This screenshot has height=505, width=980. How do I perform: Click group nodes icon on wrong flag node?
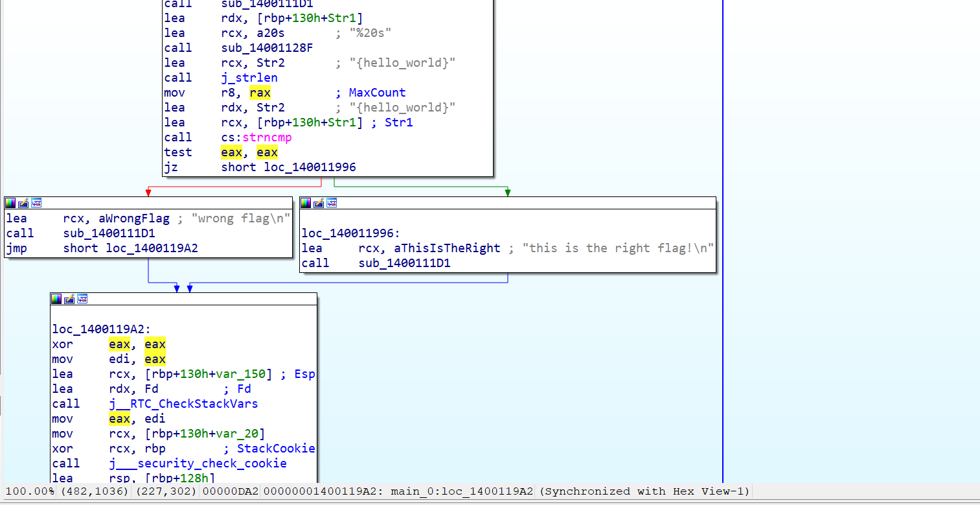point(36,203)
